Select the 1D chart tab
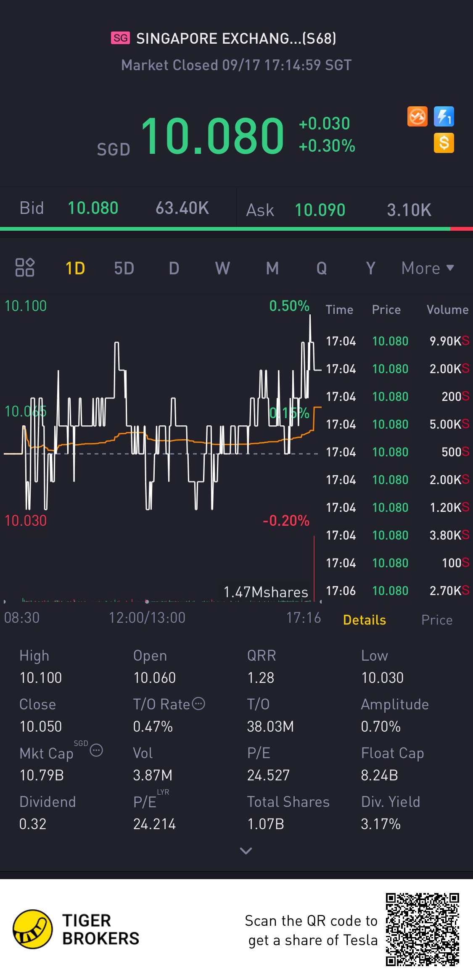473x980 pixels. (x=75, y=268)
